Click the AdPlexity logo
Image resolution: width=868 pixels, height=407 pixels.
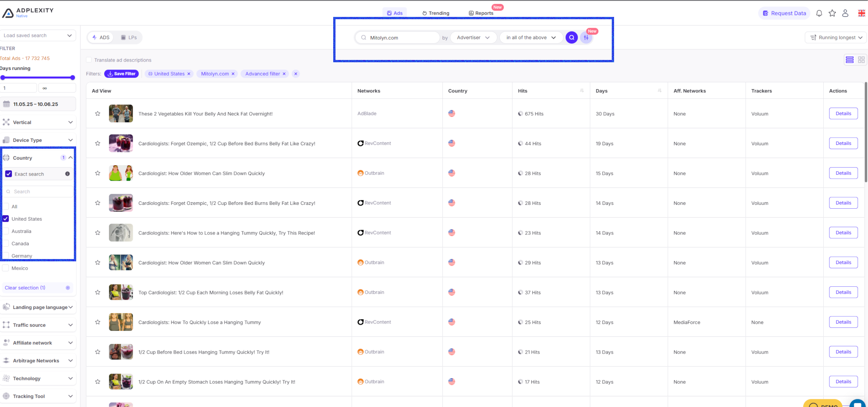tap(28, 13)
